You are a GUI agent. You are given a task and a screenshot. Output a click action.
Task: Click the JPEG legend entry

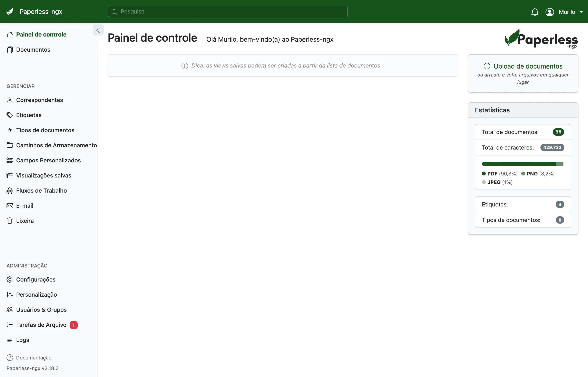click(497, 182)
